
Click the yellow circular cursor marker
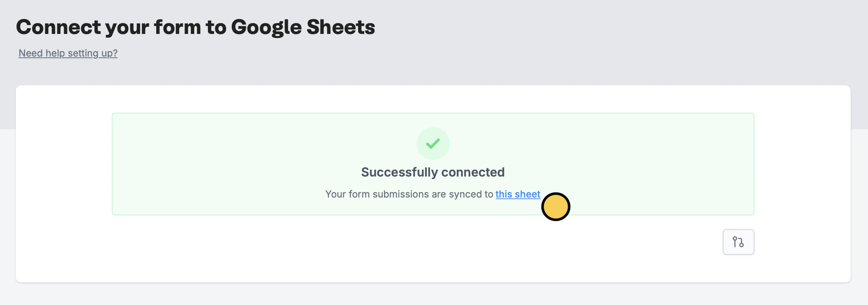tap(556, 206)
